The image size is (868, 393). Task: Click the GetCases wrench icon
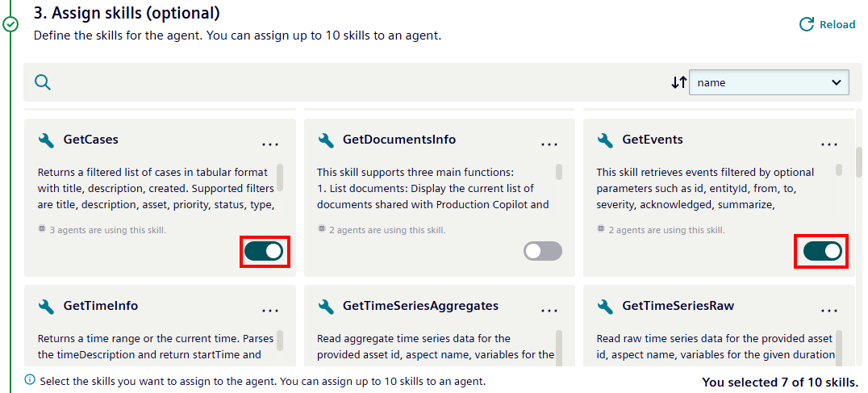(47, 140)
